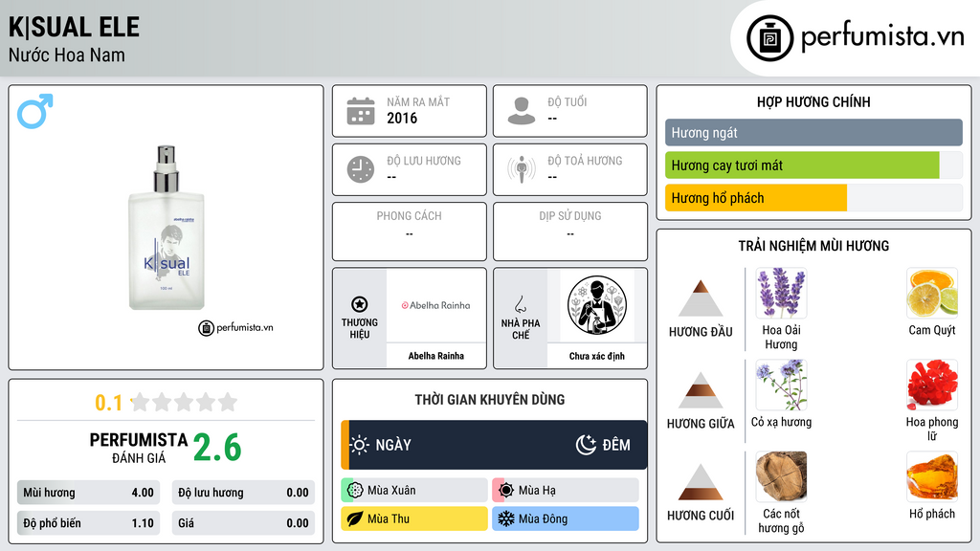This screenshot has width=980, height=551.
Task: Click the star badge Thương hiệu icon
Action: (x=360, y=304)
